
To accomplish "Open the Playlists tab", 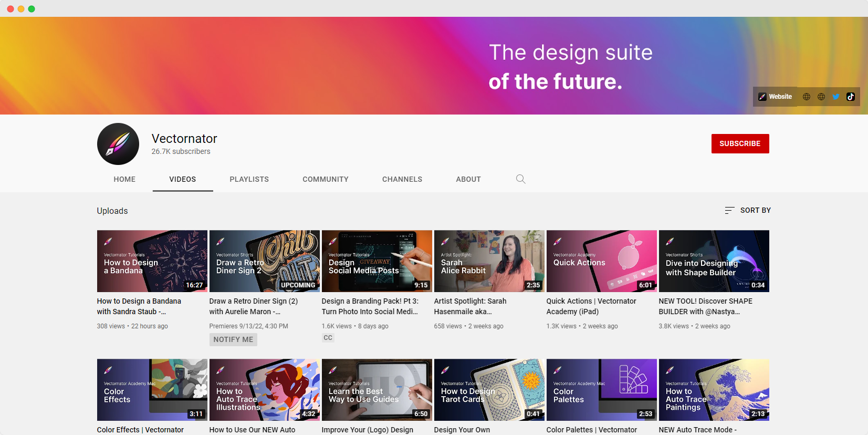I will [249, 179].
